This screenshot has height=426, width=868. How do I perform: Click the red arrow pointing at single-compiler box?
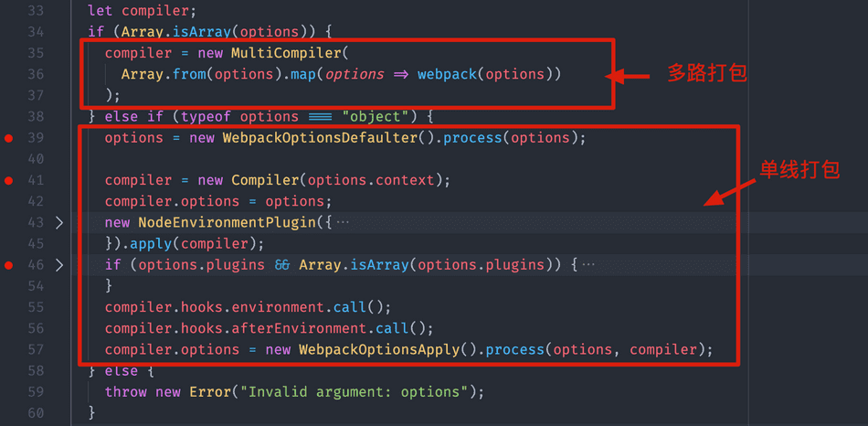731,189
